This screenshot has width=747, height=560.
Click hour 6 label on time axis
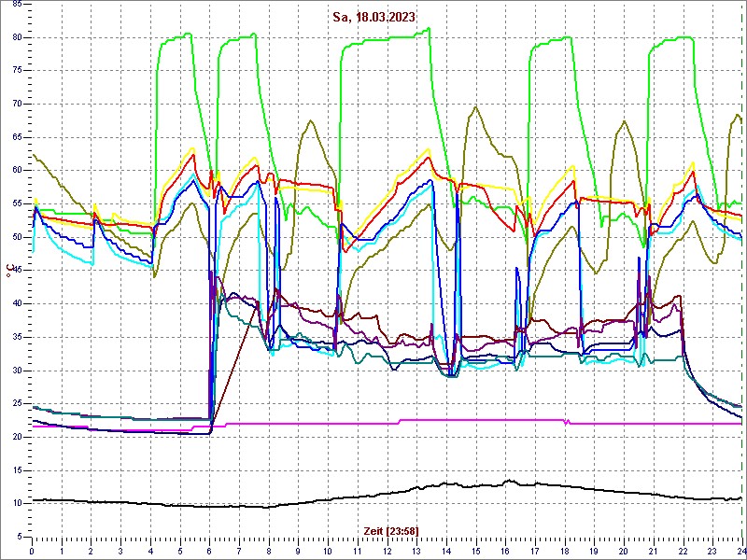[x=209, y=551]
